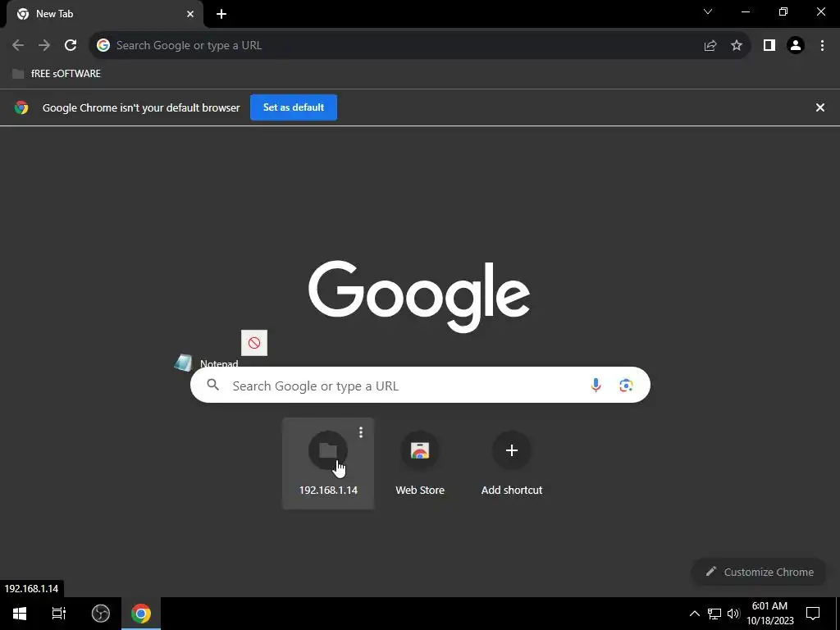Open the side panel icon
The image size is (840, 630).
(769, 46)
